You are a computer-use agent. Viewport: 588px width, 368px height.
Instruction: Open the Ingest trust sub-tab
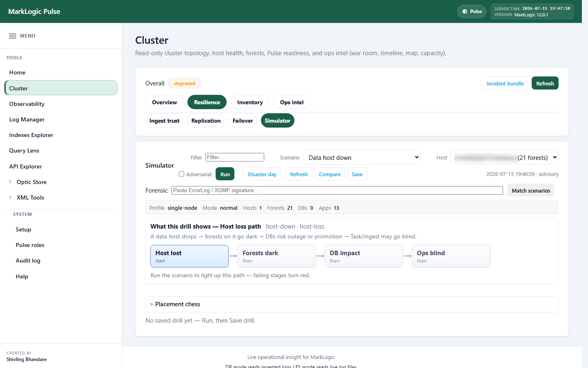164,121
